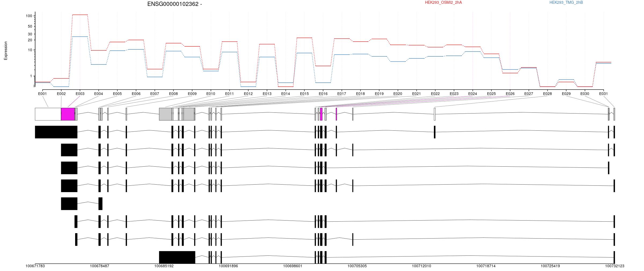Click genomic coordinate 100725419
The height and width of the screenshot is (271, 644).
(x=550, y=266)
